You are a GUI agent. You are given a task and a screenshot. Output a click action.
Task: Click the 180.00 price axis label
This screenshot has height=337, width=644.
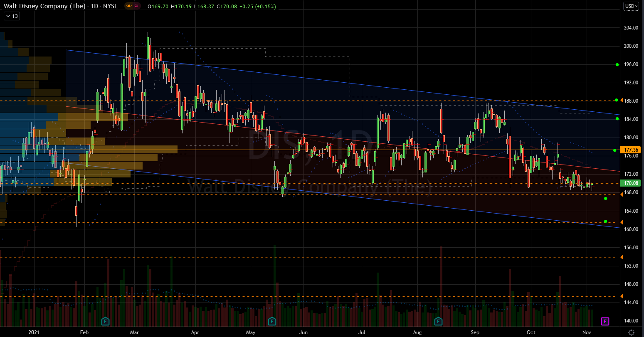[x=631, y=138]
